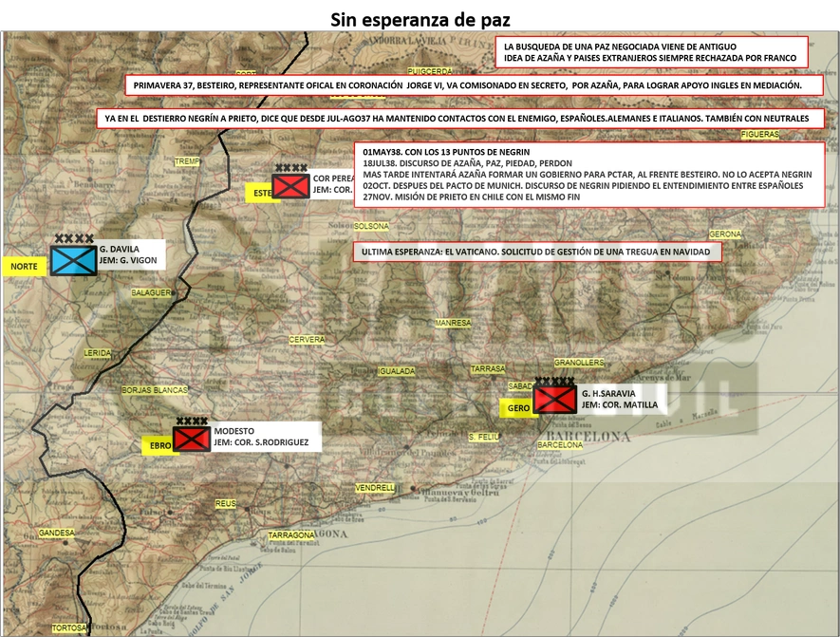Select the yellow GERO label
The width and height of the screenshot is (840, 637).
click(x=518, y=408)
